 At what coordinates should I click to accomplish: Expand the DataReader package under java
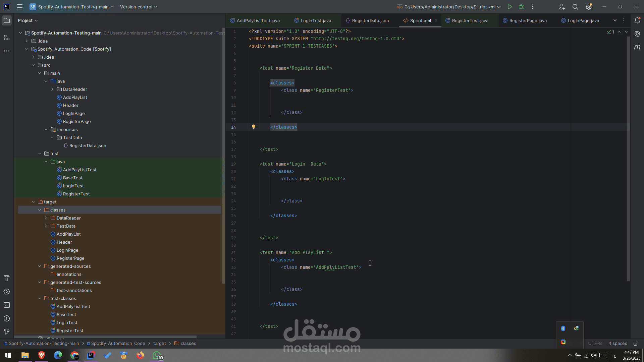(x=52, y=89)
